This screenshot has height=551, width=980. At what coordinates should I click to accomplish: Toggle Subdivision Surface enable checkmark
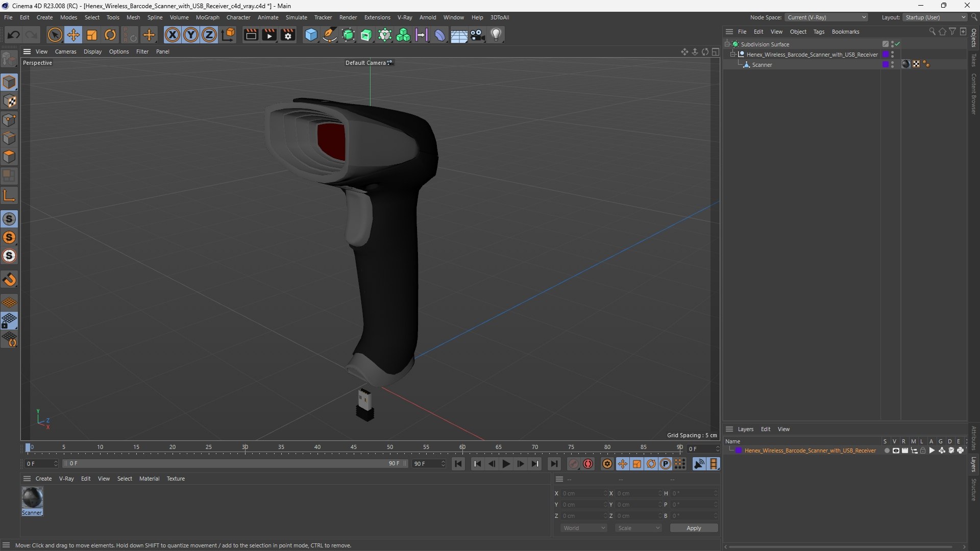(897, 44)
